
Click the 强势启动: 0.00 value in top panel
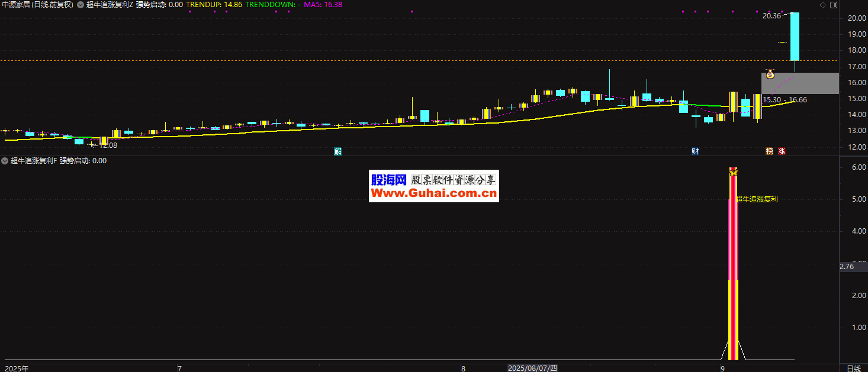[159, 5]
